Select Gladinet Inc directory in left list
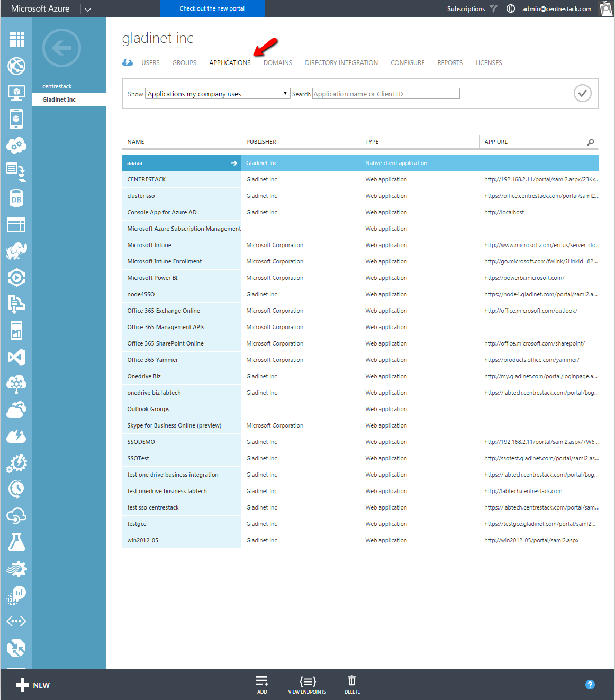Image resolution: width=615 pixels, height=700 pixels. click(69, 99)
